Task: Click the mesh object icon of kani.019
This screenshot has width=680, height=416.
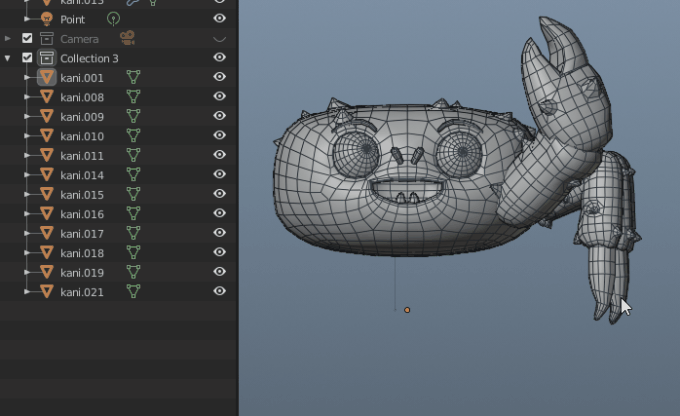Action: click(x=47, y=272)
